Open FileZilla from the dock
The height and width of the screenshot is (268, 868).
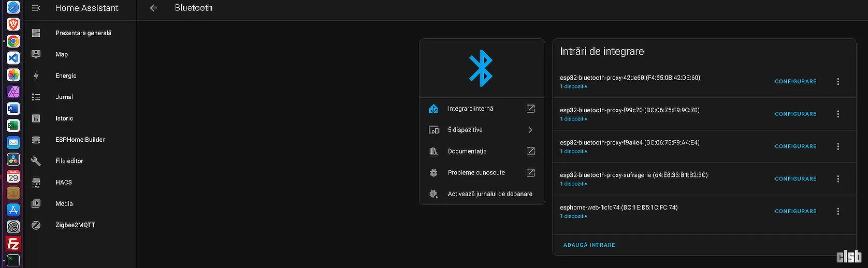coord(13,244)
